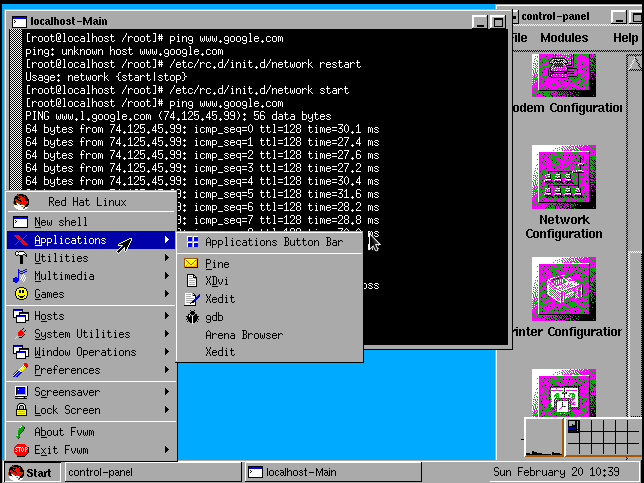This screenshot has width=644, height=483.
Task: Click the Red Hat logo in menu header
Action: coord(20,202)
